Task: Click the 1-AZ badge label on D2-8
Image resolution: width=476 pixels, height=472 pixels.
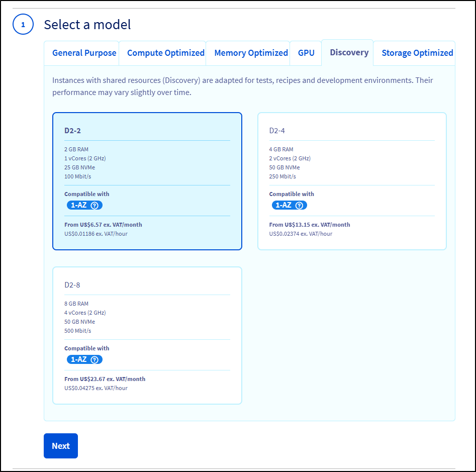Action: click(x=79, y=359)
